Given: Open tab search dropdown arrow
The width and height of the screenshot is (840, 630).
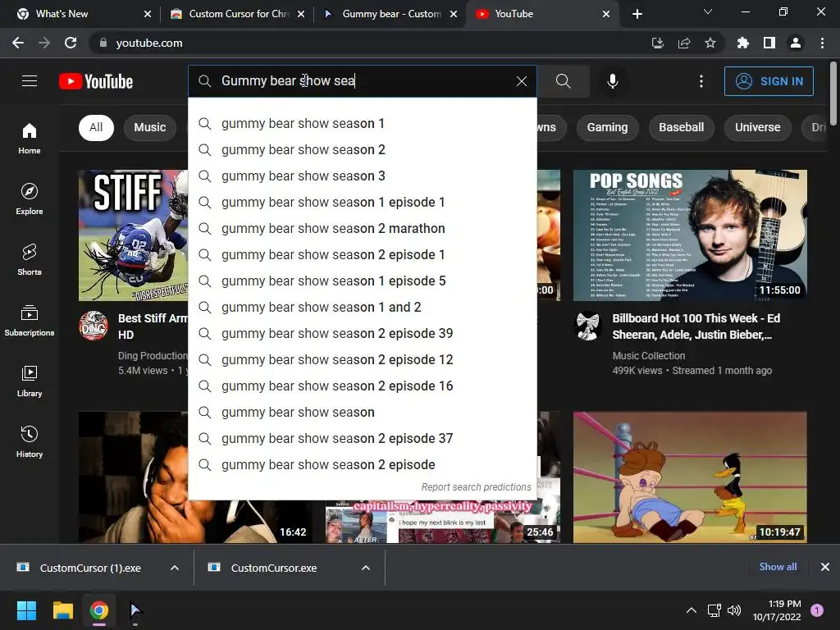Looking at the screenshot, I should tap(708, 11).
